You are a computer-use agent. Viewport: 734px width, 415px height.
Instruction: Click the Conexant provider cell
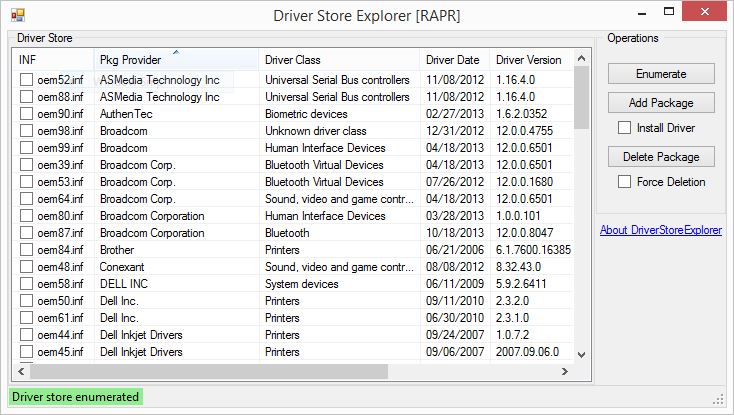[x=122, y=267]
